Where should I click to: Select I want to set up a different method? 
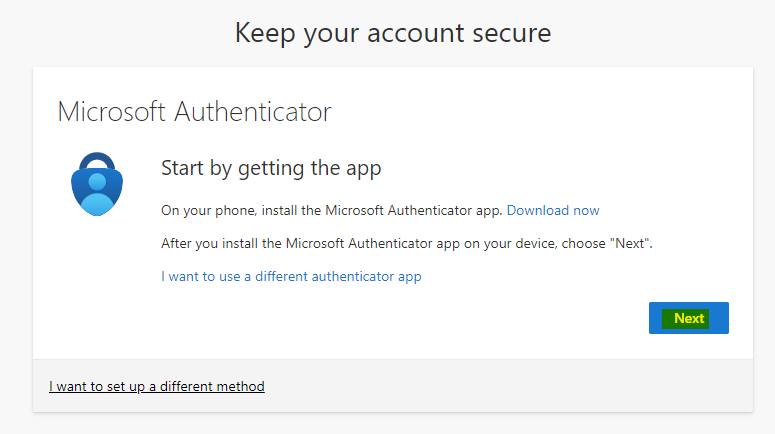pyautogui.click(x=157, y=386)
